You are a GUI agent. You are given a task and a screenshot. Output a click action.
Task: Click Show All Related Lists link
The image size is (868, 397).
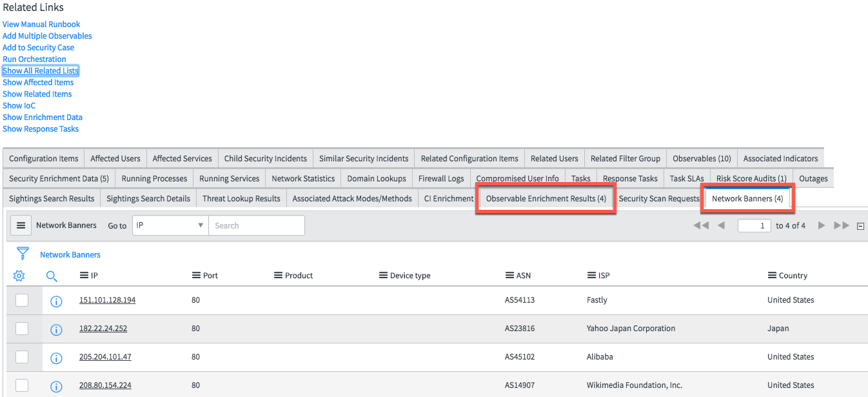tap(41, 71)
